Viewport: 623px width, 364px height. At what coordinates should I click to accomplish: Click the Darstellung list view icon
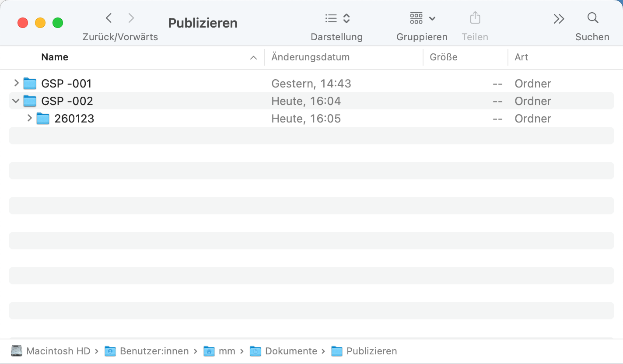click(331, 18)
